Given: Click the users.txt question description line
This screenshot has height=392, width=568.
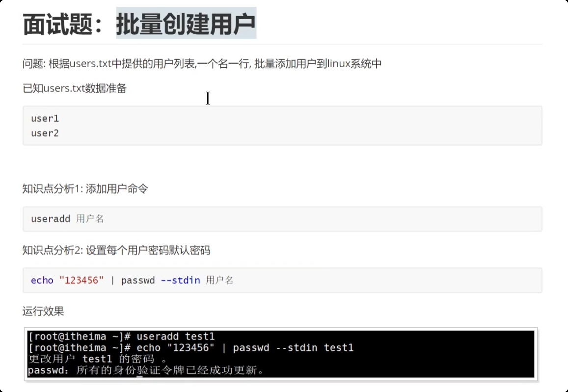Looking at the screenshot, I should point(196,63).
